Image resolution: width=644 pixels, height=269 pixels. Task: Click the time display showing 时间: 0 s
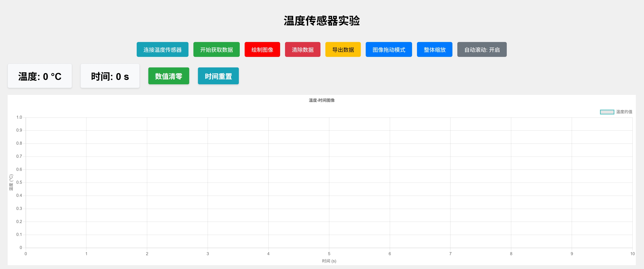110,76
